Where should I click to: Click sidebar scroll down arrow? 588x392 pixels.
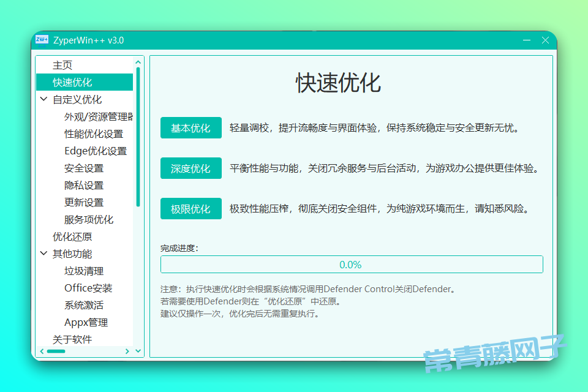pyautogui.click(x=138, y=351)
